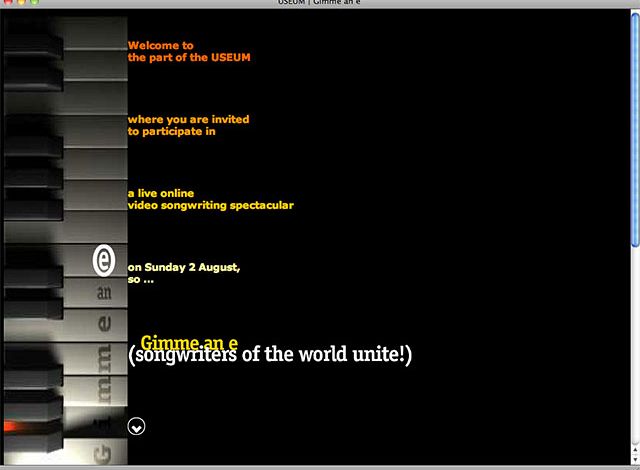Open the yellow 'Gimme an e' heading

click(x=189, y=343)
